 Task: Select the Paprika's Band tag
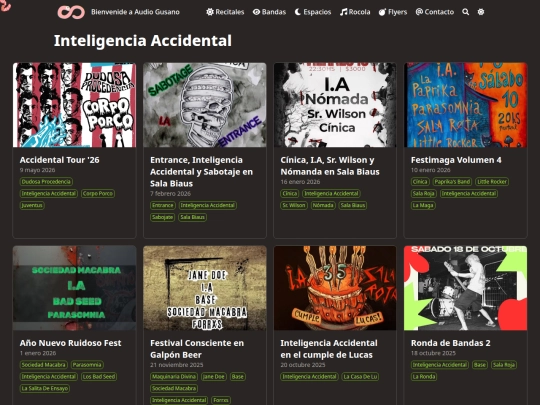pos(452,182)
